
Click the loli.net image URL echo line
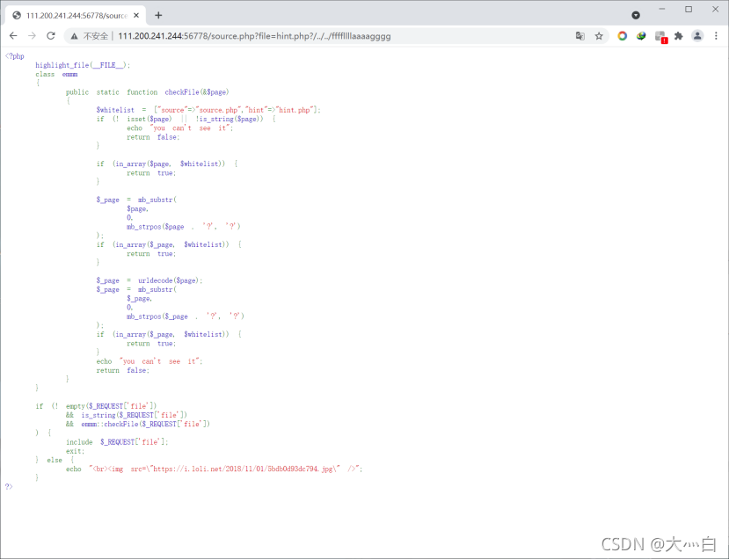coord(214,469)
